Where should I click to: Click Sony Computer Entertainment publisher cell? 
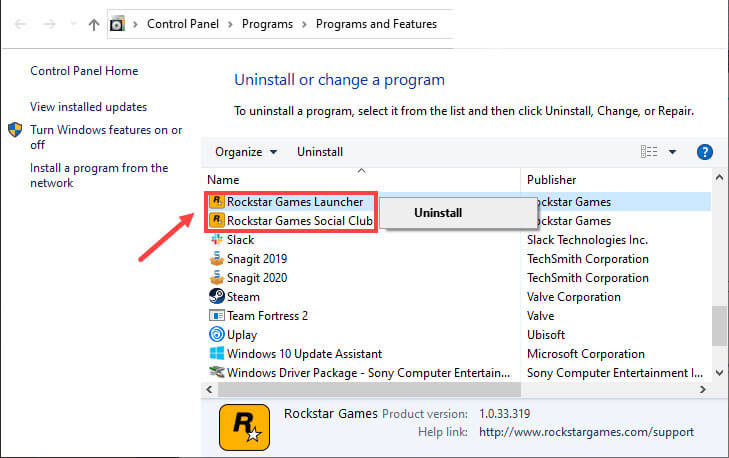pos(615,373)
